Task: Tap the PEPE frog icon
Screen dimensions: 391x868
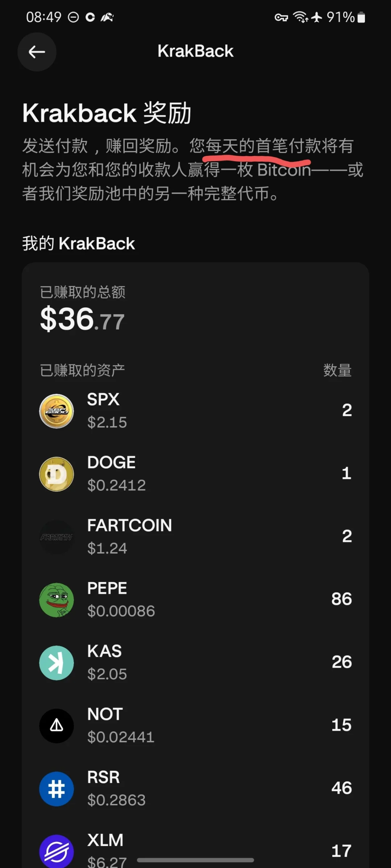Action: [56, 600]
